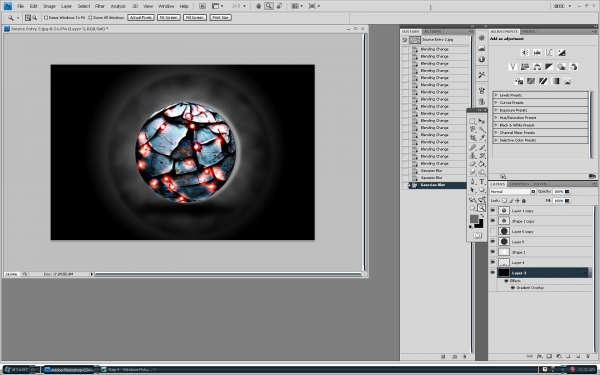
Task: Click the Actual Pixels button
Action: pos(141,18)
